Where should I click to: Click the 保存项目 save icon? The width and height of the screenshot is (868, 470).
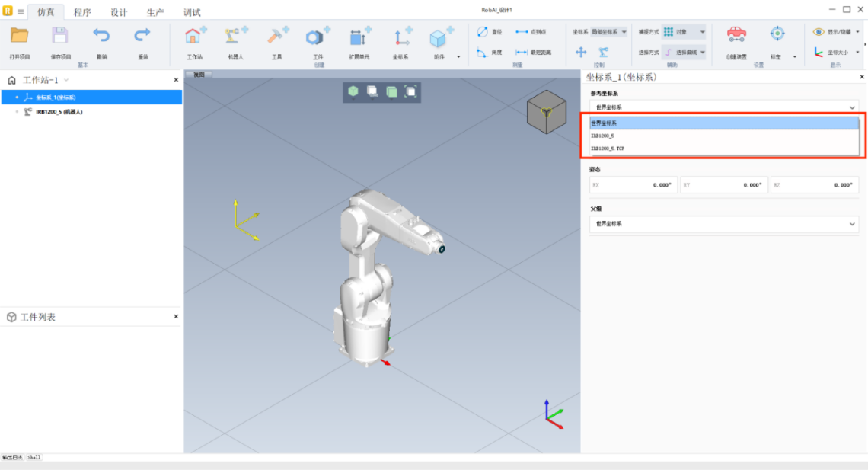pyautogui.click(x=60, y=37)
